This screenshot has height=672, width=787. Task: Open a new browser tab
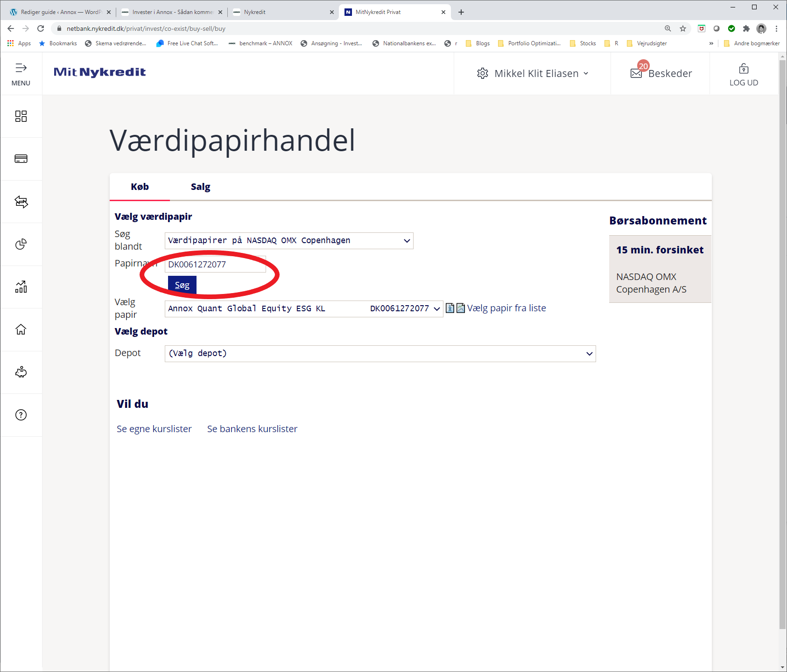point(461,12)
